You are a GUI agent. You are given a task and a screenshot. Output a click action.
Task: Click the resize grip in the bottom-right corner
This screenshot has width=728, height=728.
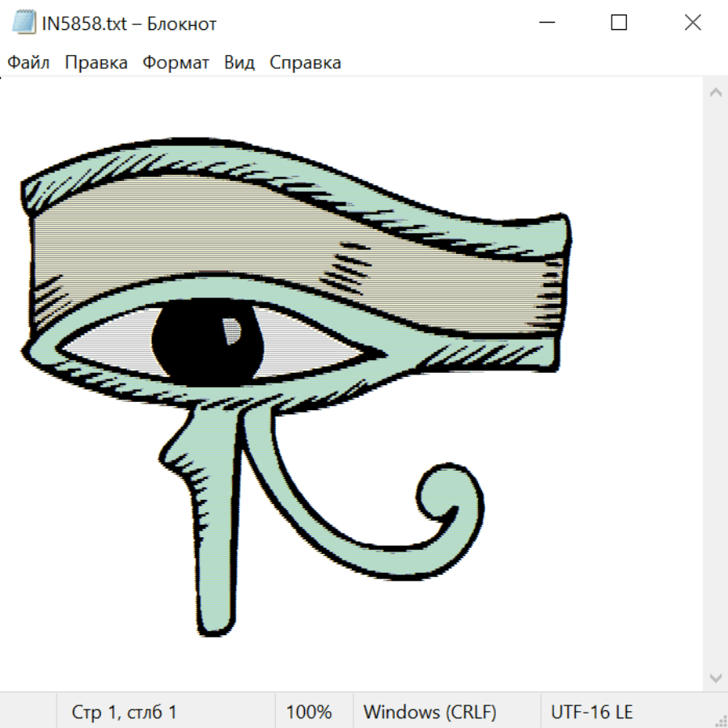(x=720, y=720)
